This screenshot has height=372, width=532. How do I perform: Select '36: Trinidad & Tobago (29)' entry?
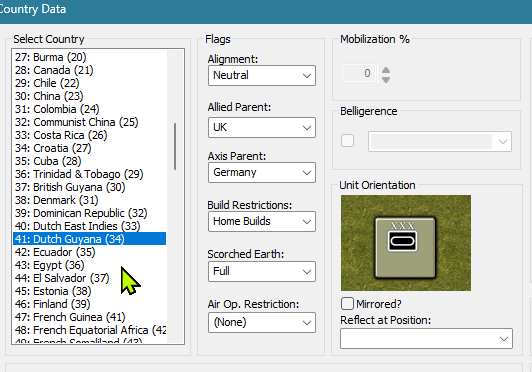point(90,174)
